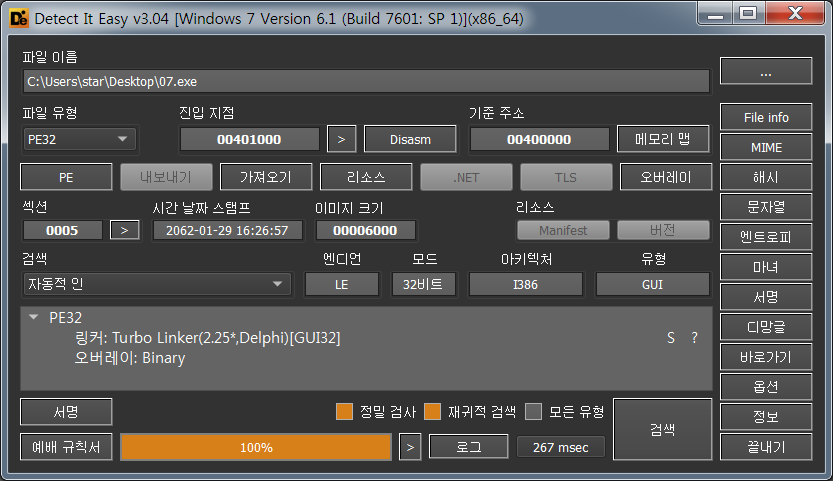Click the LE endianness field

(x=342, y=284)
